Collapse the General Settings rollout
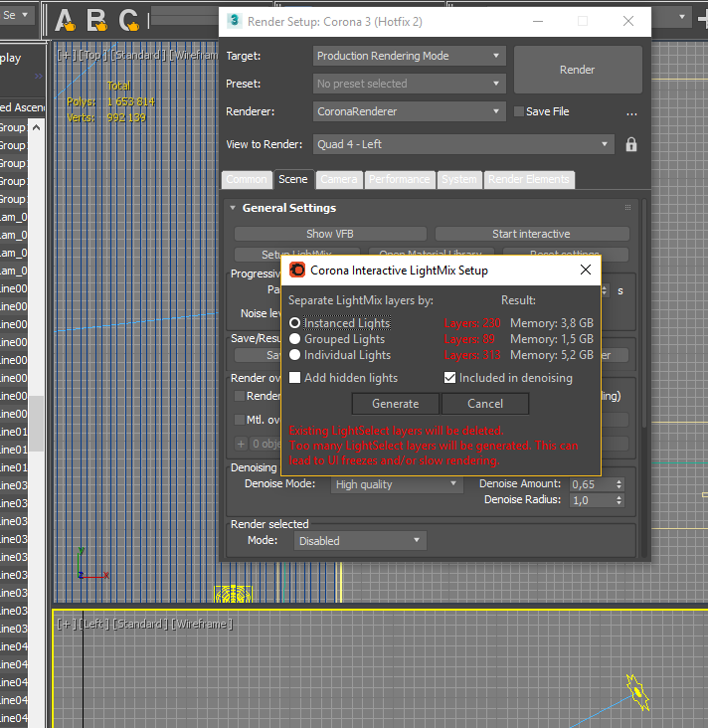This screenshot has height=728, width=708. (233, 208)
